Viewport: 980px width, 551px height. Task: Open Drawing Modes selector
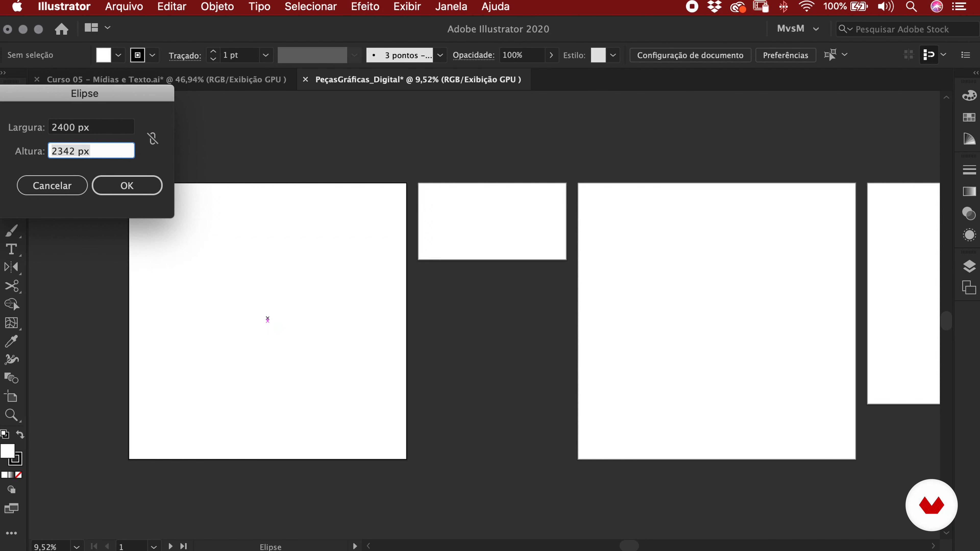tap(11, 490)
